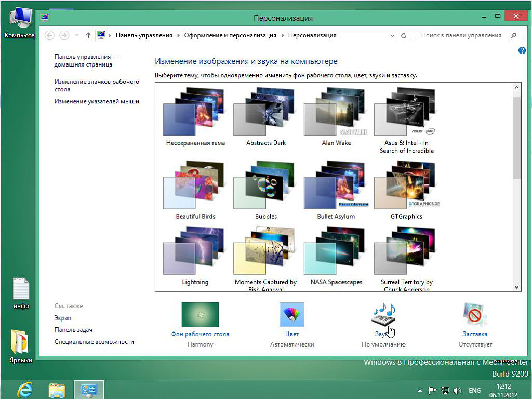Screen dimensions: 532x399
Task: Show hidden tray icons arrow
Action: (420, 390)
